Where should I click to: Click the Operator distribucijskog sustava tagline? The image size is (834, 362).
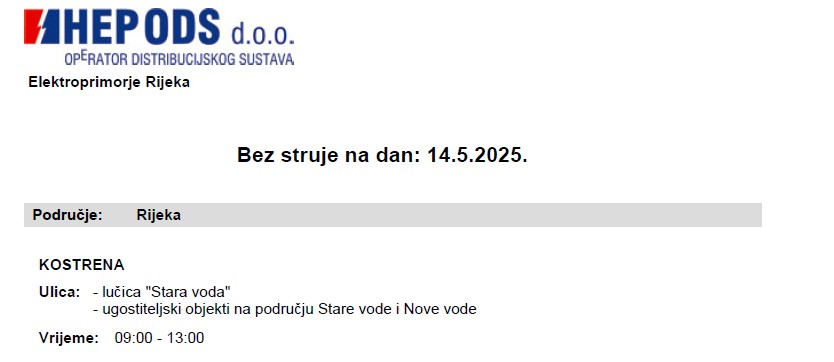(x=179, y=58)
